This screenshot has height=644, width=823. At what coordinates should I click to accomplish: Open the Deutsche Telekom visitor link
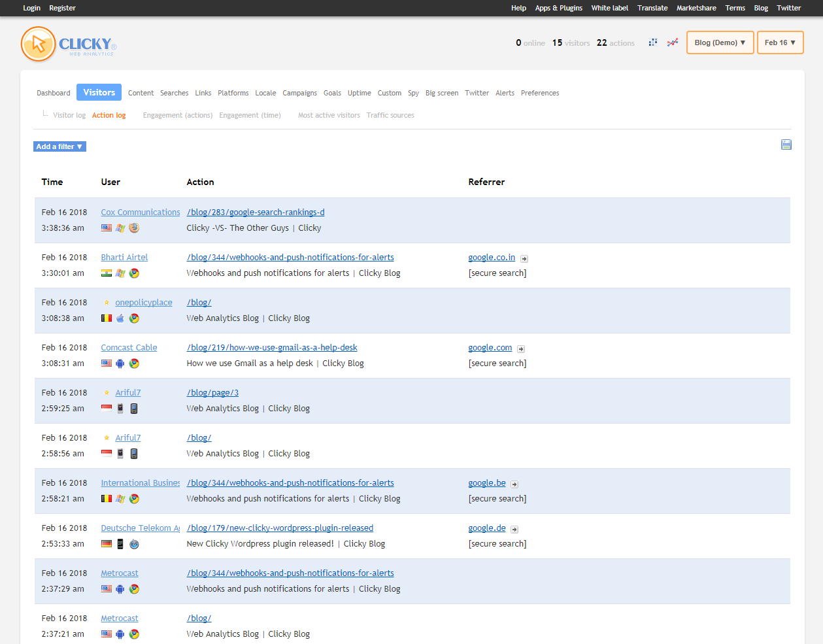[x=140, y=528]
